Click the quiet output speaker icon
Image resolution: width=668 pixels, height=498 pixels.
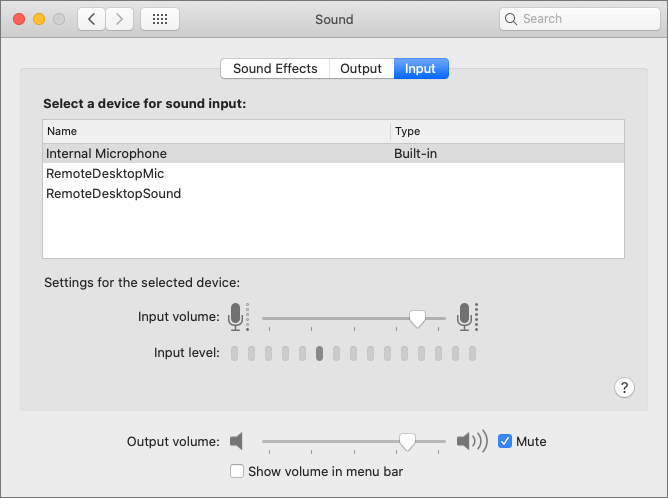(236, 441)
